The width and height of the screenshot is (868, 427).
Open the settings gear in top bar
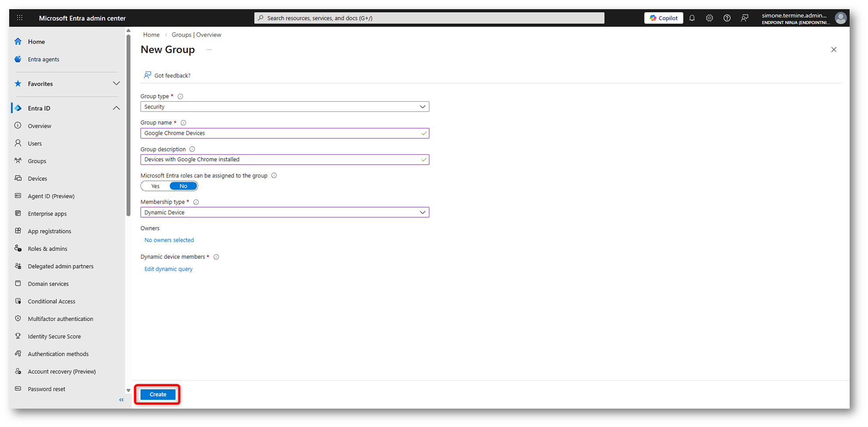[x=710, y=18]
